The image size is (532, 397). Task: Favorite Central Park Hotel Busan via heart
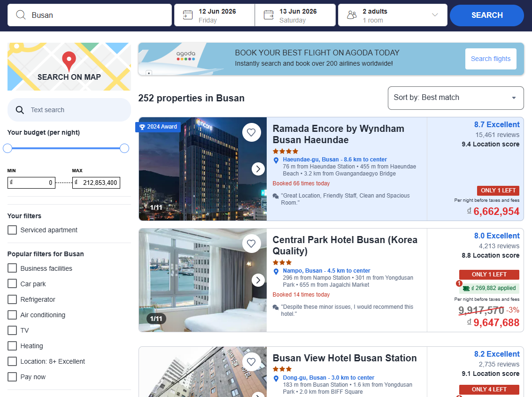click(251, 244)
